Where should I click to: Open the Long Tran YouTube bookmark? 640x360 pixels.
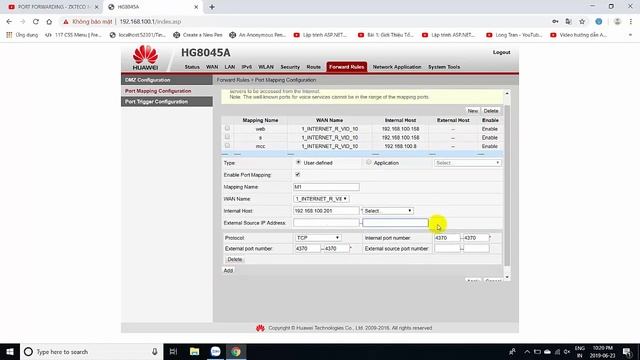point(514,35)
